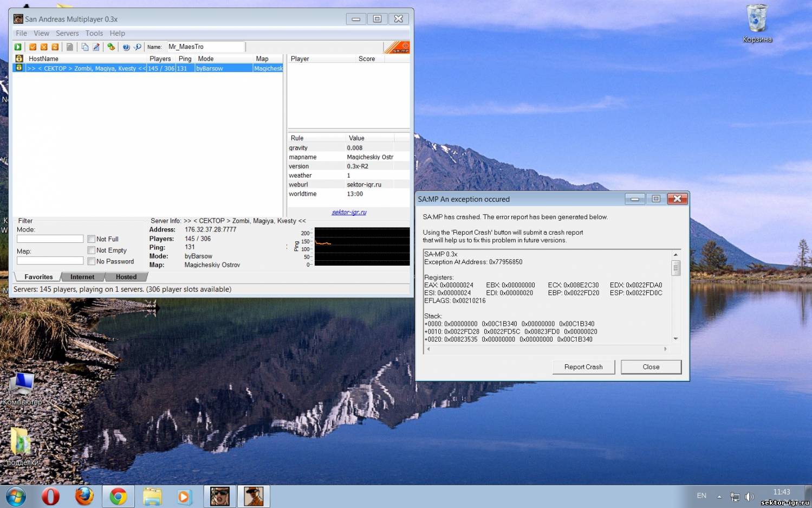Open Windows Explorer from the taskbar

[152, 496]
